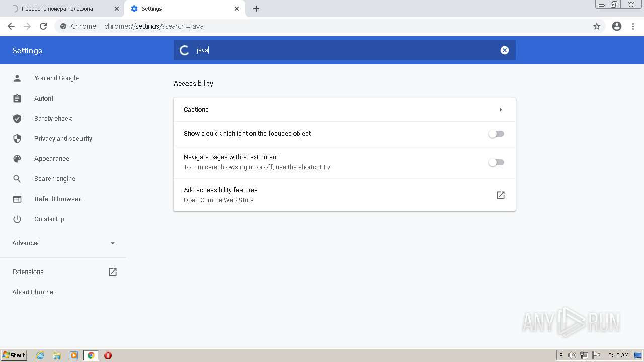Enable quick highlight on focused object

pyautogui.click(x=496, y=134)
